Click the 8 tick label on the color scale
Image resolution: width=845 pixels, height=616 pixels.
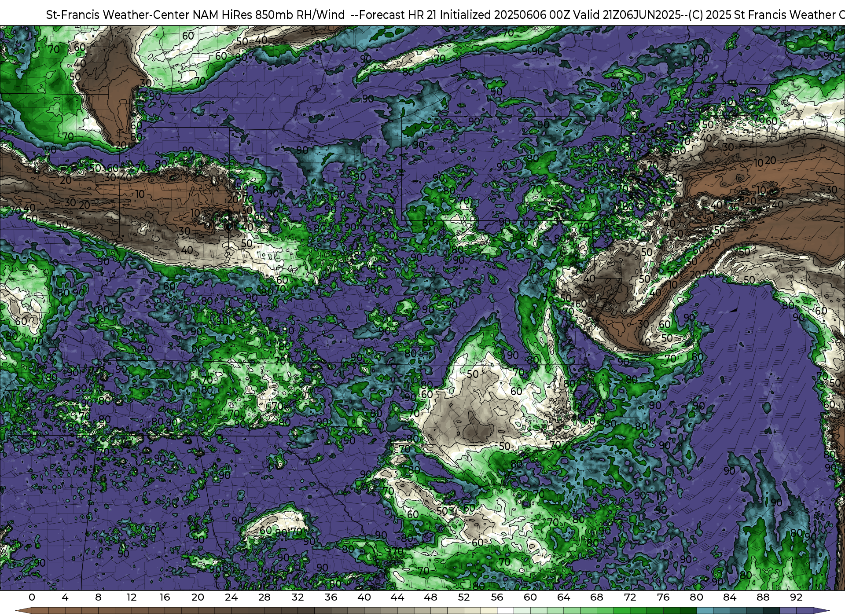[98, 597]
